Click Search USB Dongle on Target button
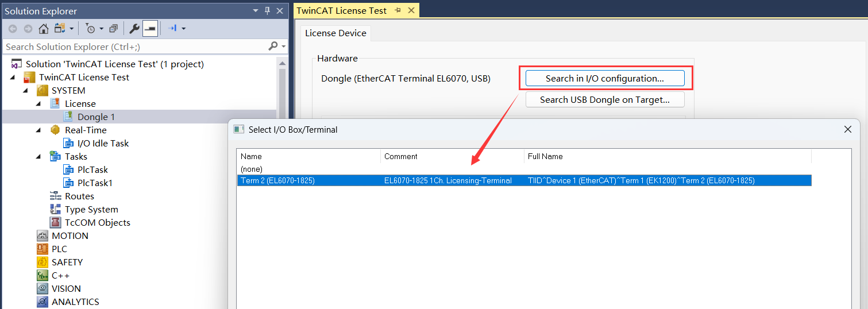This screenshot has height=309, width=868. point(605,99)
